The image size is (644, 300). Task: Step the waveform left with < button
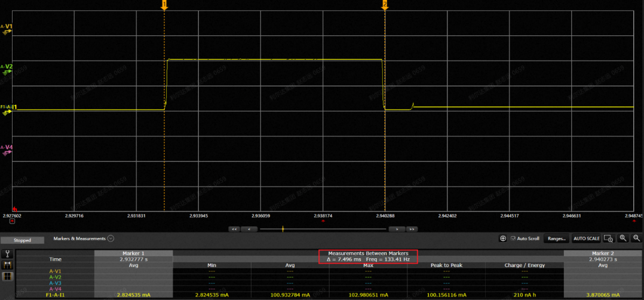click(249, 229)
